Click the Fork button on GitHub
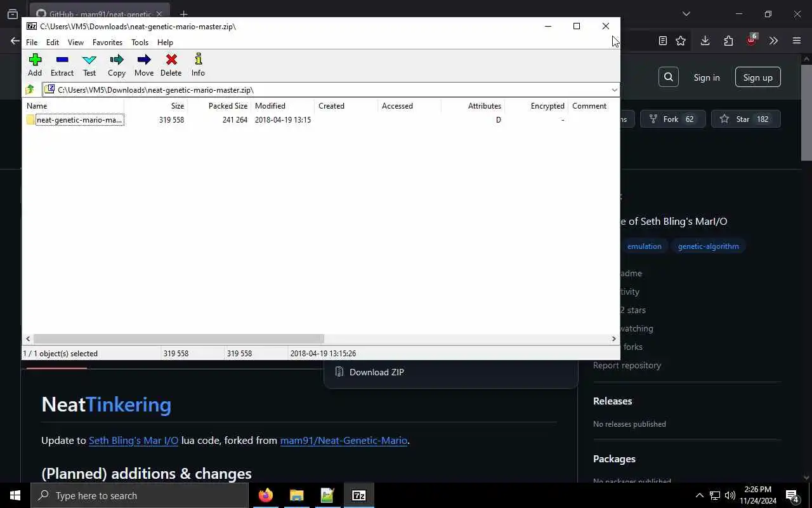Image resolution: width=812 pixels, height=508 pixels. pos(672,119)
